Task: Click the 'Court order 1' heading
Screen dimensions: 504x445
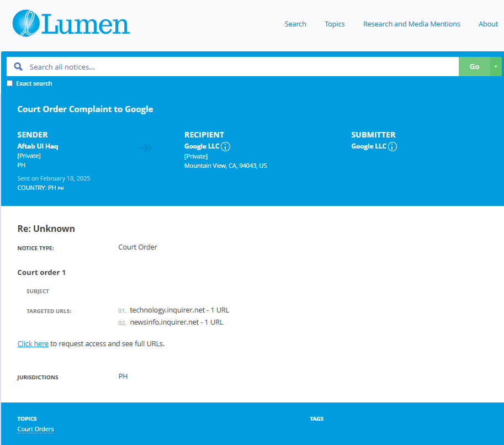Action: (41, 273)
